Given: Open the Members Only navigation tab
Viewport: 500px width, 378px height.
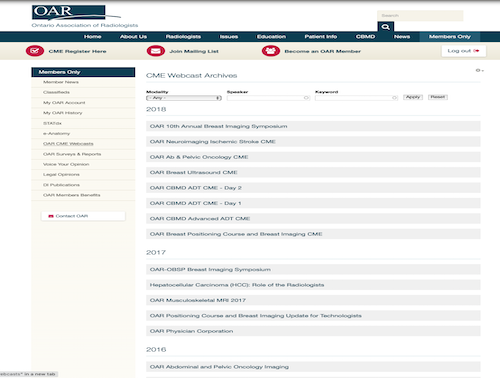Looking at the screenshot, I should coord(450,37).
